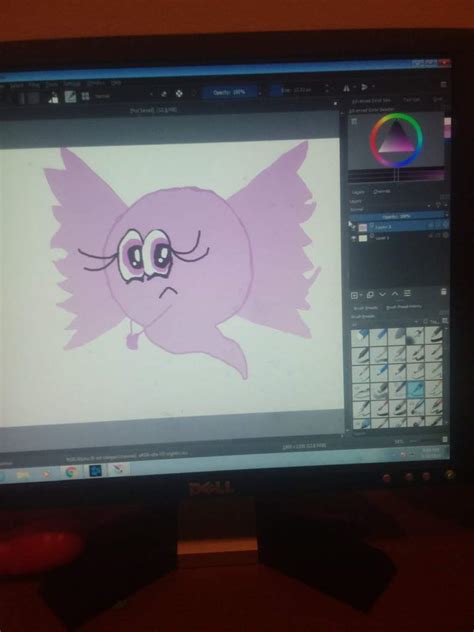Toggle lock on the top layer

pos(431,225)
